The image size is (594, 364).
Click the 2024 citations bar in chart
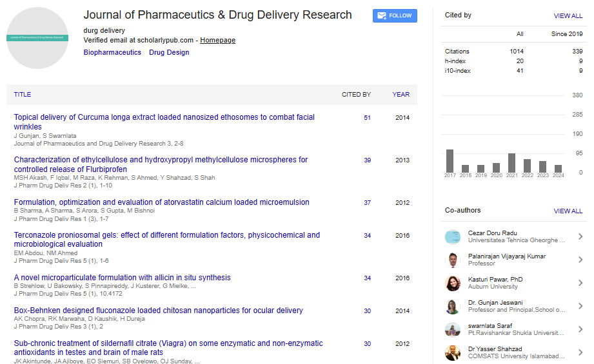coord(558,169)
